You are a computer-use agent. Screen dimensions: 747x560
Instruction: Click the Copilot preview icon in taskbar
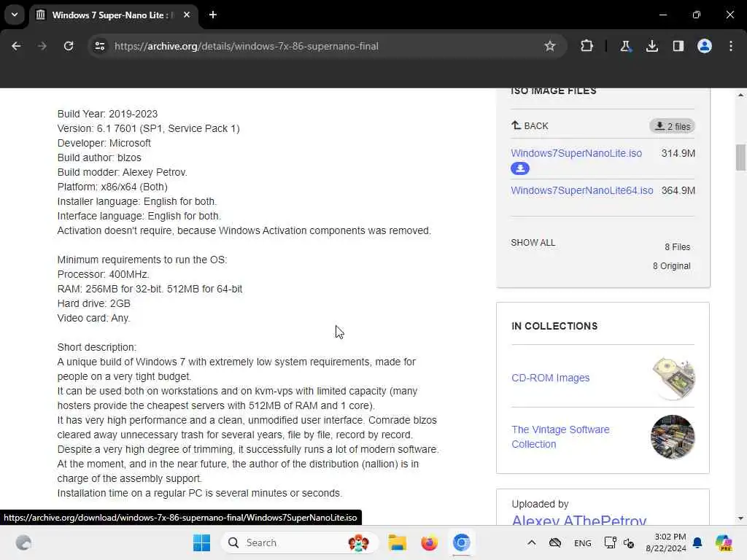(x=723, y=542)
